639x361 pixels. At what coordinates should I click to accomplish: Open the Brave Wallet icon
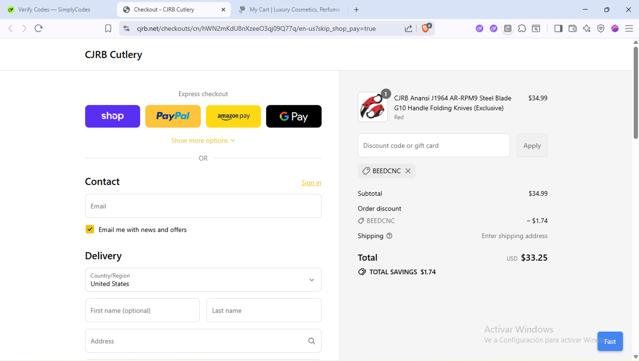tap(572, 28)
